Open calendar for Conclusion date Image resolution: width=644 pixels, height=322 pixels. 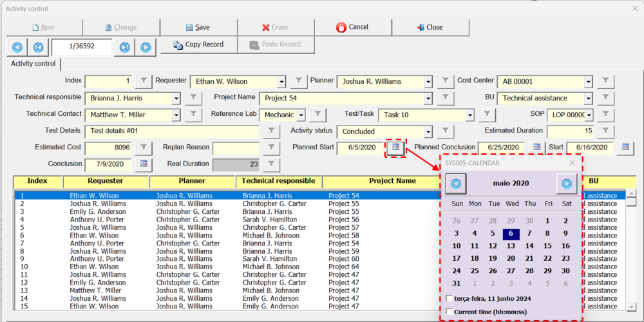144,164
